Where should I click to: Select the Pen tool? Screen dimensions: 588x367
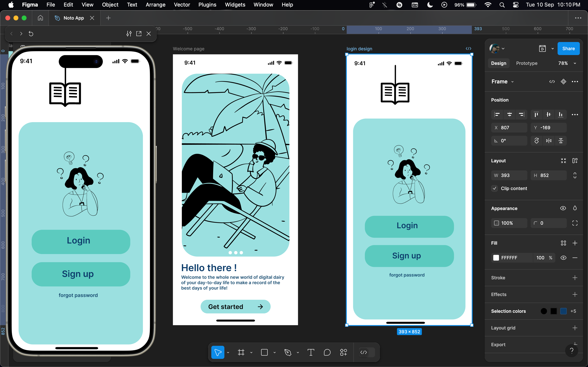[x=288, y=352]
